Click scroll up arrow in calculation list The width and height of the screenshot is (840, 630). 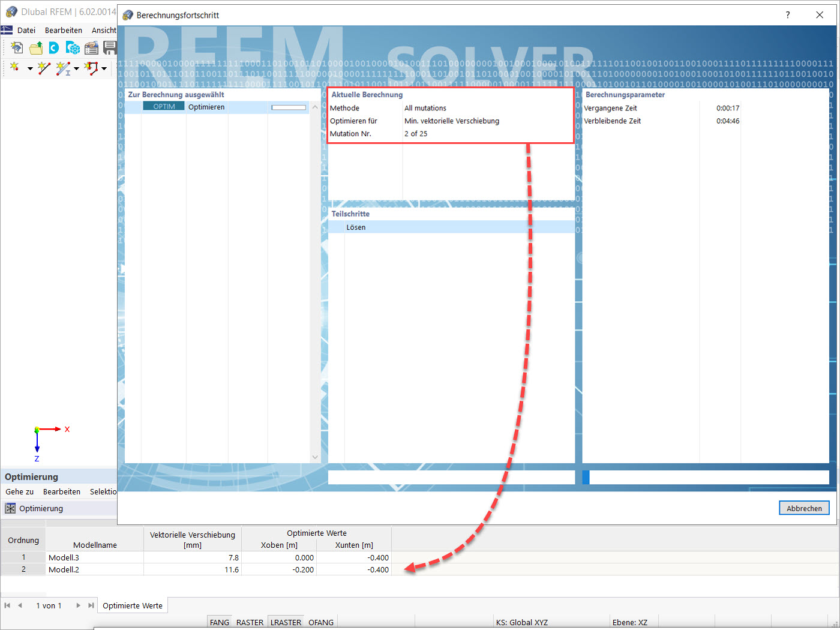(315, 107)
